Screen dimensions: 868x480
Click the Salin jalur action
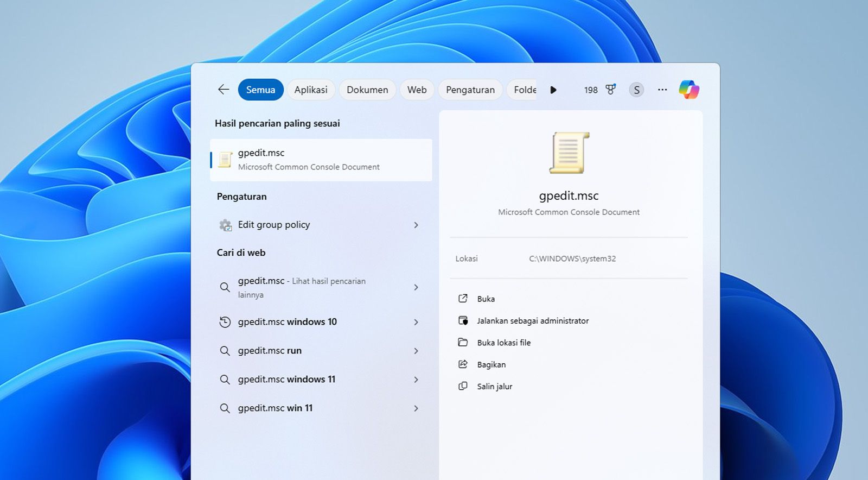[495, 386]
